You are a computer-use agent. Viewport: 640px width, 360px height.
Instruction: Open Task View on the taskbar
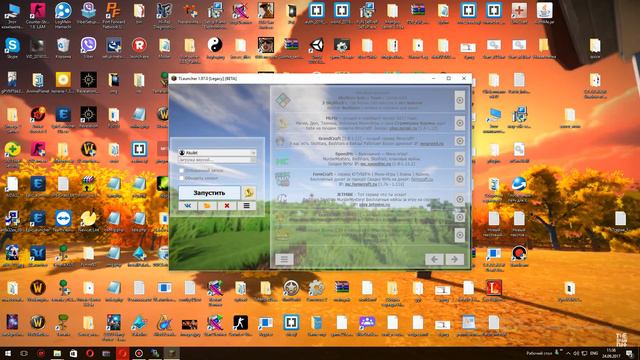[24, 353]
